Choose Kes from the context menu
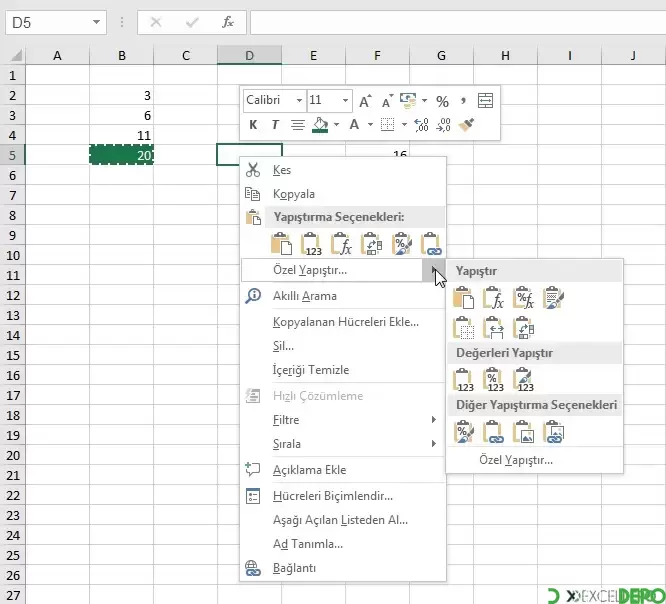The image size is (666, 604). tap(343, 170)
